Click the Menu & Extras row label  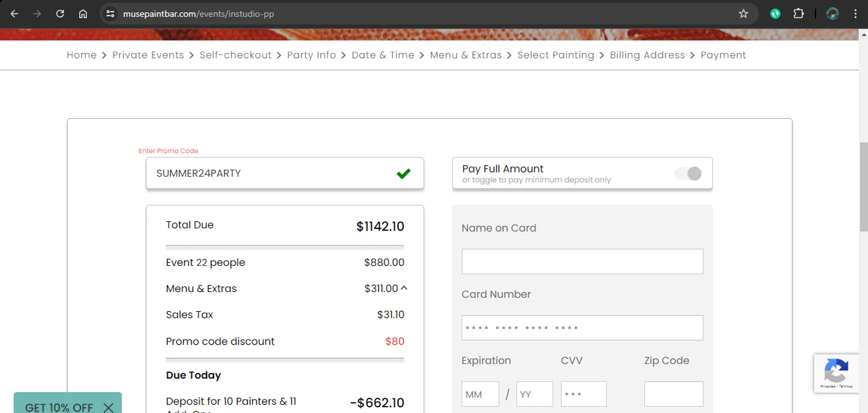[201, 288]
